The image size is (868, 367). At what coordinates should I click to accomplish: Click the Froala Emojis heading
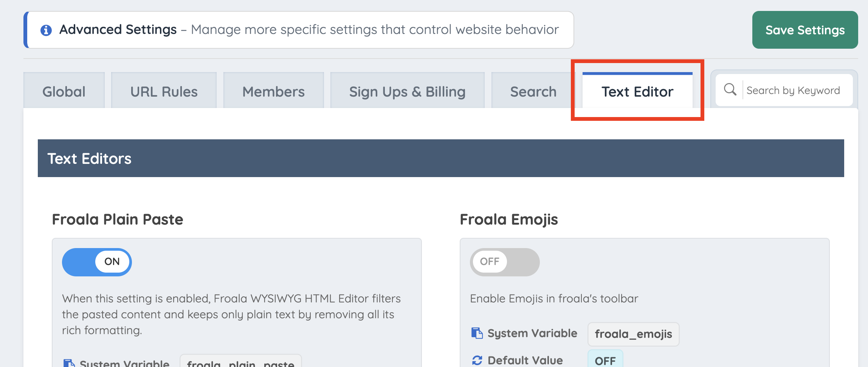pos(509,219)
